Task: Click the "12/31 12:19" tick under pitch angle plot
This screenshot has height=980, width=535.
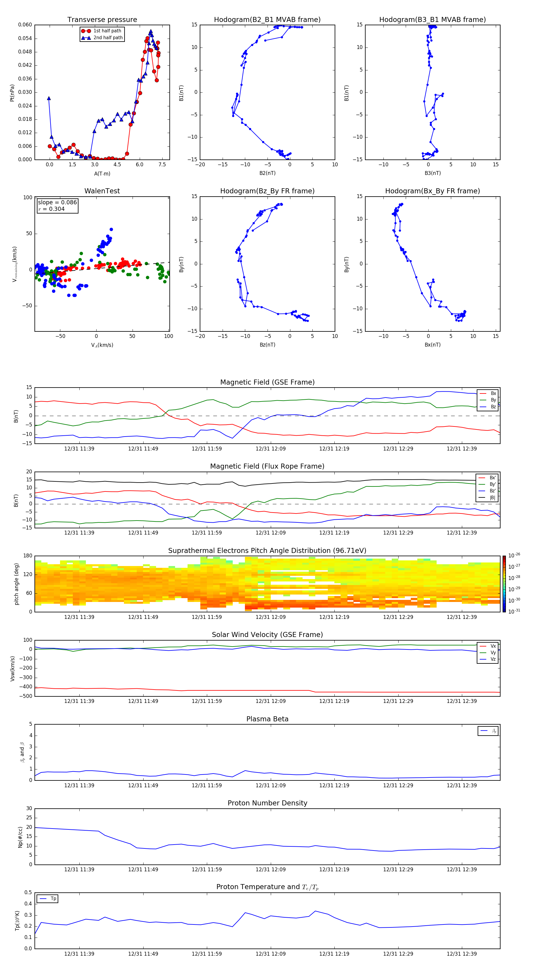Action: (334, 617)
